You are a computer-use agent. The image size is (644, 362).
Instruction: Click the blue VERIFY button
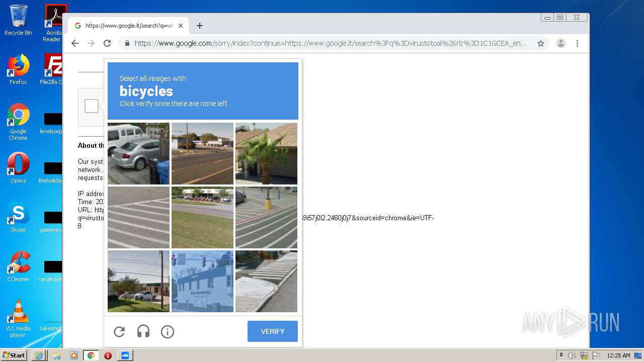point(273,331)
